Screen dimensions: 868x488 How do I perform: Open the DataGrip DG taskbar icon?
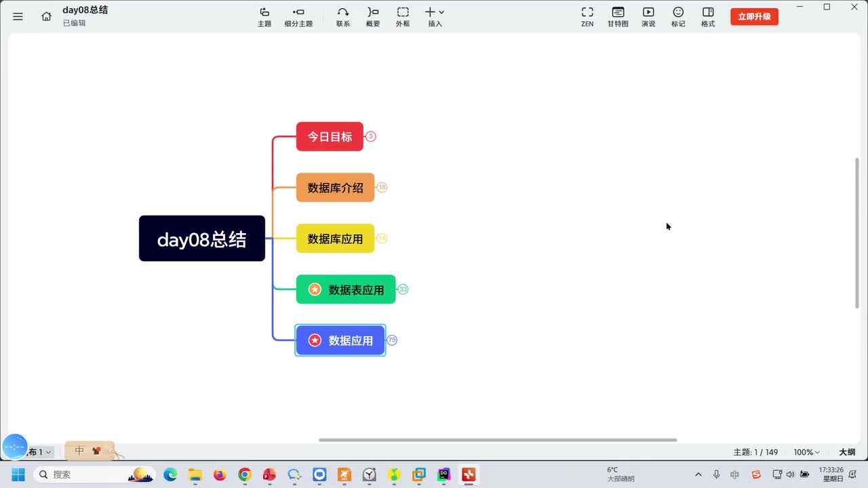coord(443,474)
